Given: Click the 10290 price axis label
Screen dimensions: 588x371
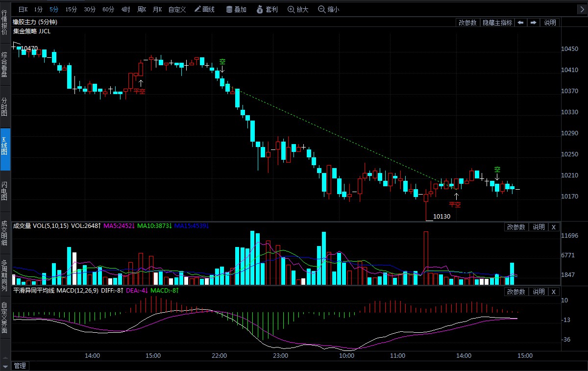Looking at the screenshot, I should click(x=570, y=133).
